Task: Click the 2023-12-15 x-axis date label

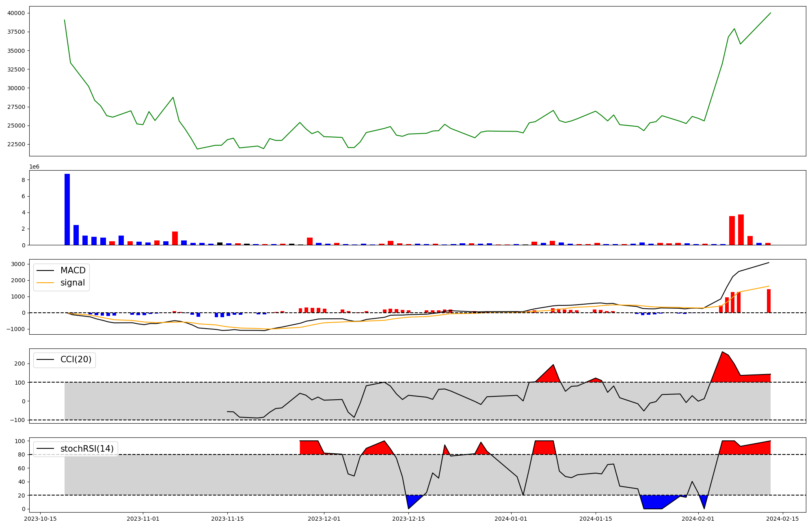Action: tap(408, 519)
